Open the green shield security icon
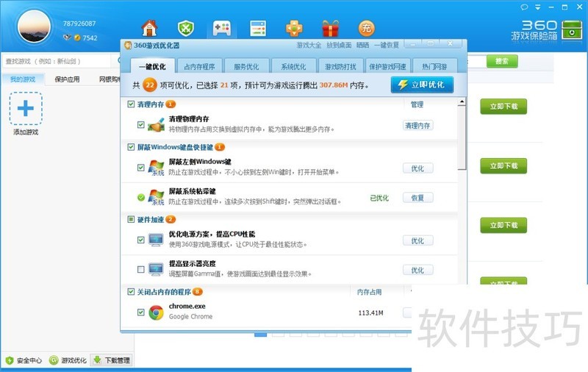The width and height of the screenshot is (588, 372). 186,28
